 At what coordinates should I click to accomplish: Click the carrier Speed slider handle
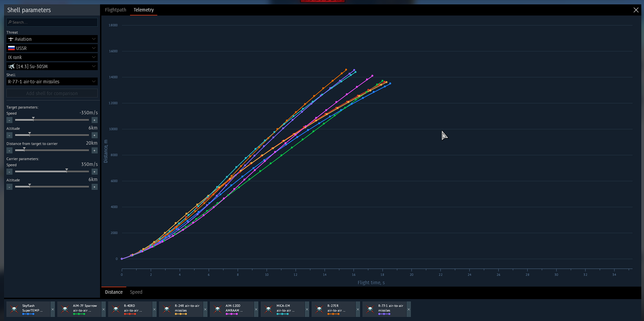click(67, 170)
